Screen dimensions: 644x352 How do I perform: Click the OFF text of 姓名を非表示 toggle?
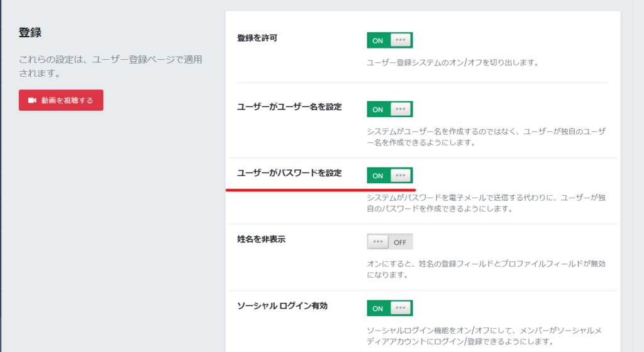[x=399, y=242]
